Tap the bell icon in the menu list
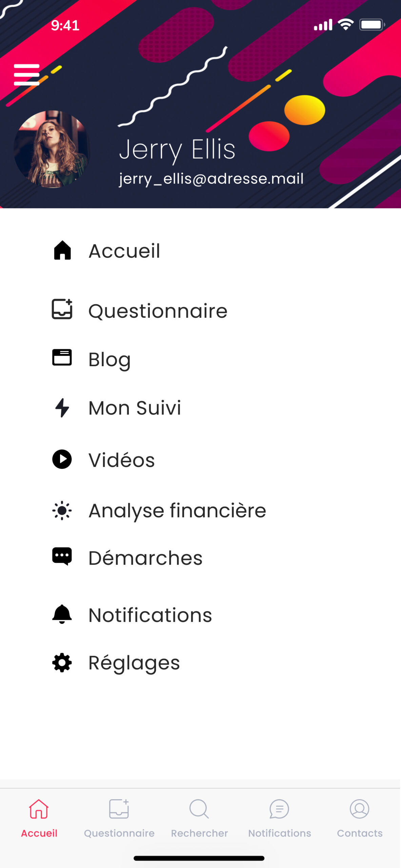Screen dimensions: 401x868 (x=62, y=614)
